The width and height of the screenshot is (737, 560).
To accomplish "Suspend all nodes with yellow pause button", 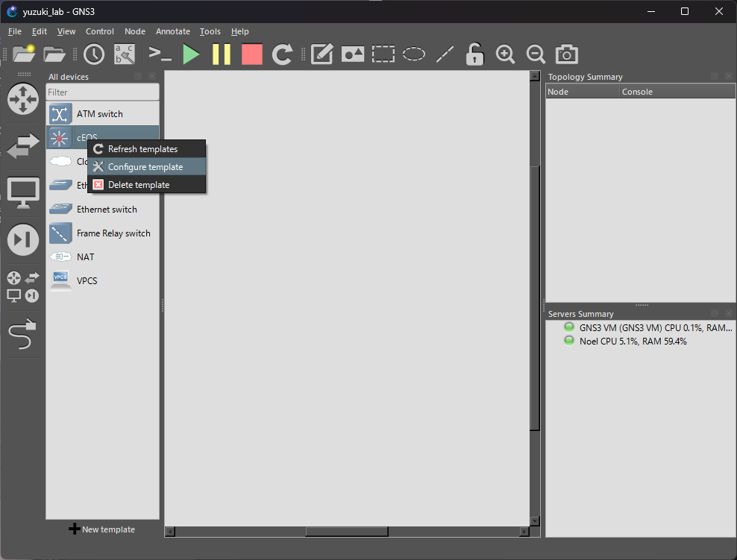I will 222,54.
